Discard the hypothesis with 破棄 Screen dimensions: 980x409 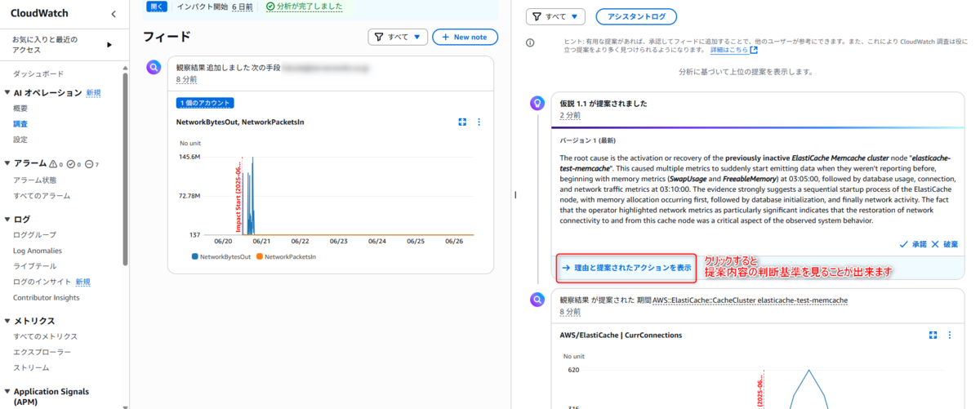[x=945, y=244]
